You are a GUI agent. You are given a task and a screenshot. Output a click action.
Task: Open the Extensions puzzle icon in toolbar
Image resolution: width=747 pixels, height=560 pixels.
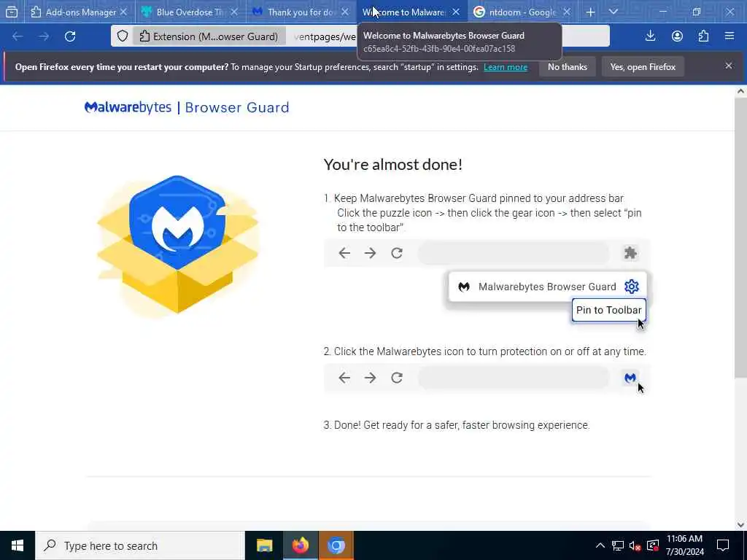[703, 36]
